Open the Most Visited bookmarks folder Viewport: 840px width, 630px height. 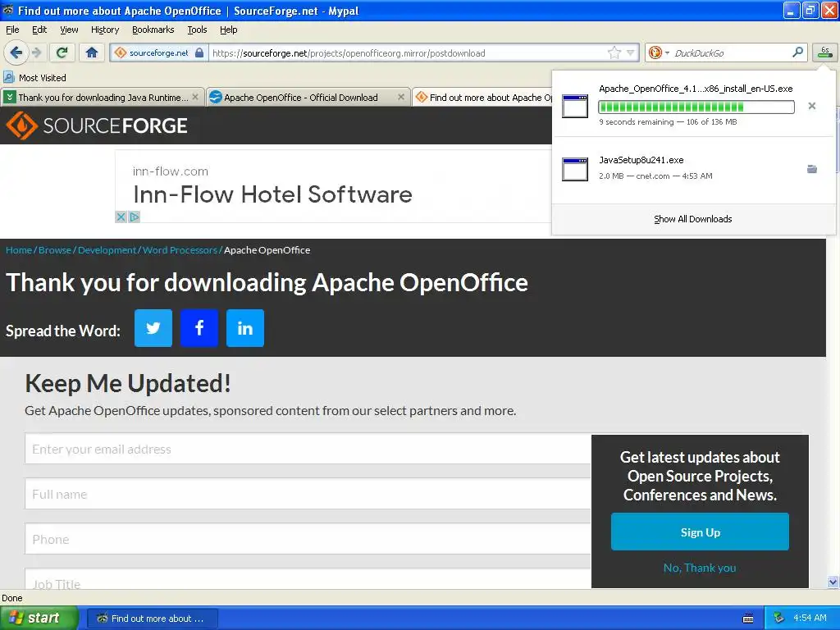click(34, 78)
